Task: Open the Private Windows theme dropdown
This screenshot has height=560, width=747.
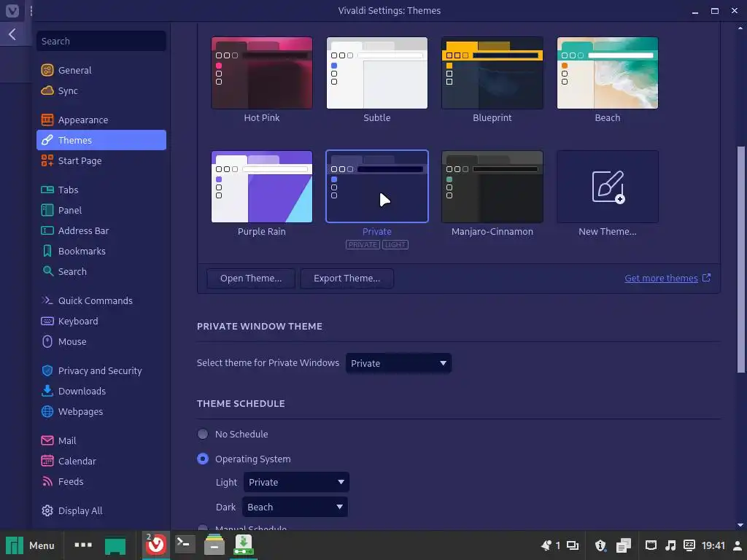Action: pyautogui.click(x=398, y=363)
